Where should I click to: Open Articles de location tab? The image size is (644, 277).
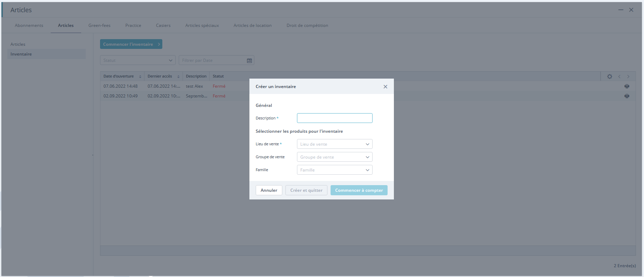pos(253,25)
